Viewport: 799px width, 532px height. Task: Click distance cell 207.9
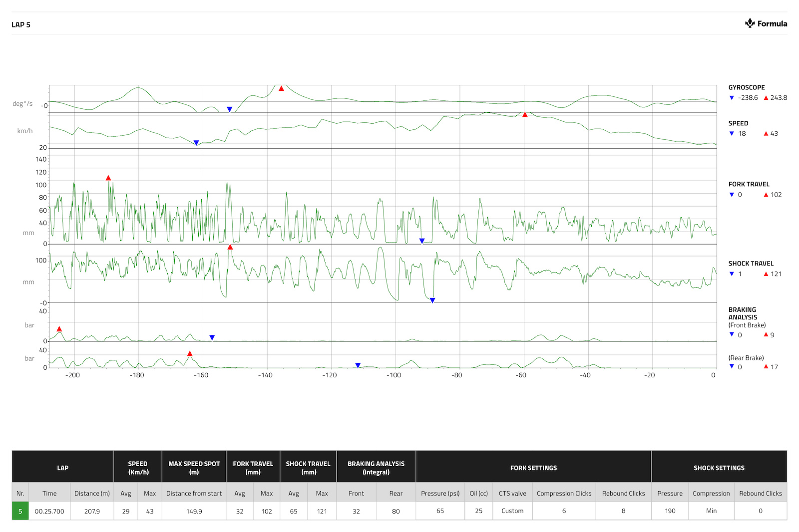pyautogui.click(x=92, y=511)
